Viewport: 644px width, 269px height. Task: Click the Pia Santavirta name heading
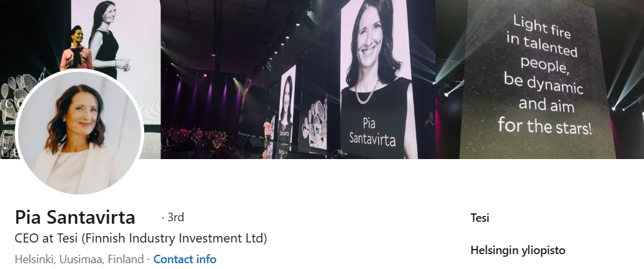coord(75,217)
